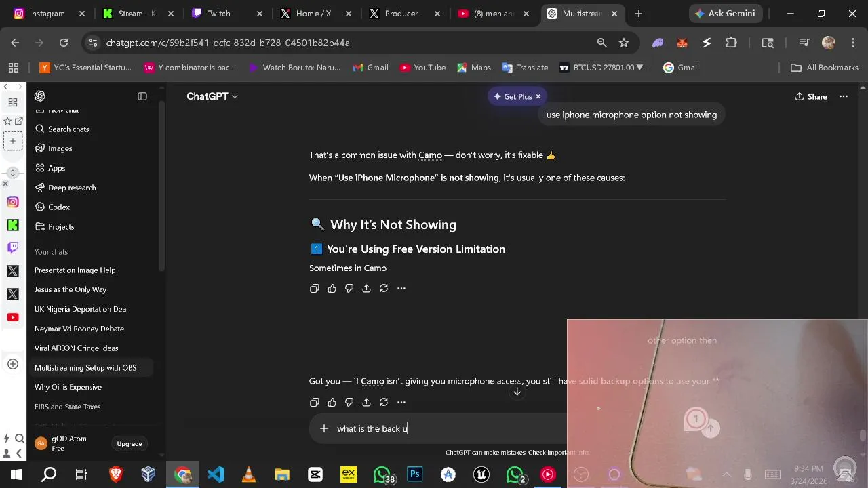The image size is (868, 488).
Task: Click the Upgrade button
Action: coord(129,444)
